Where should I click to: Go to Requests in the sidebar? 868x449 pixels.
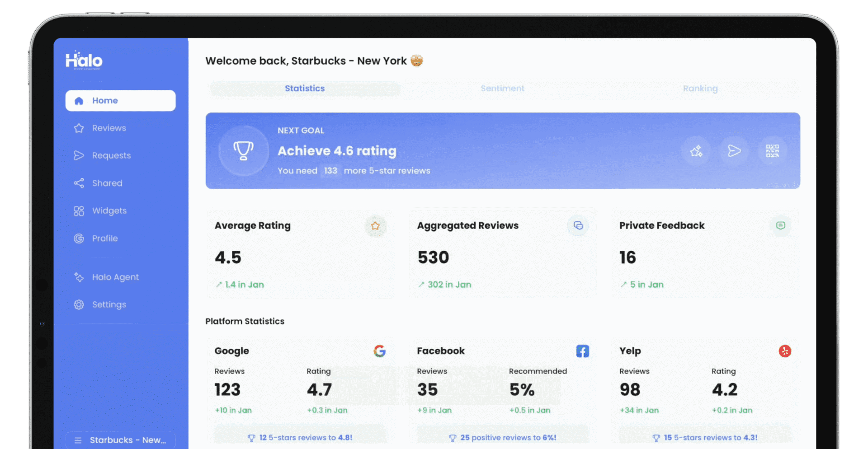[111, 156]
